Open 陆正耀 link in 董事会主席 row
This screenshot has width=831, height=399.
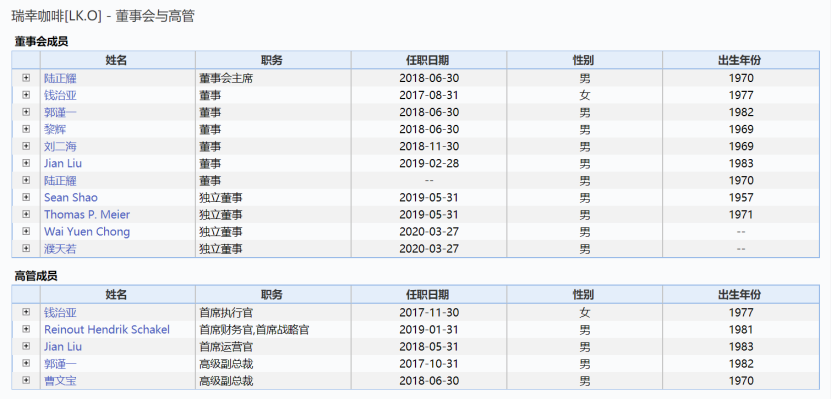coord(60,78)
